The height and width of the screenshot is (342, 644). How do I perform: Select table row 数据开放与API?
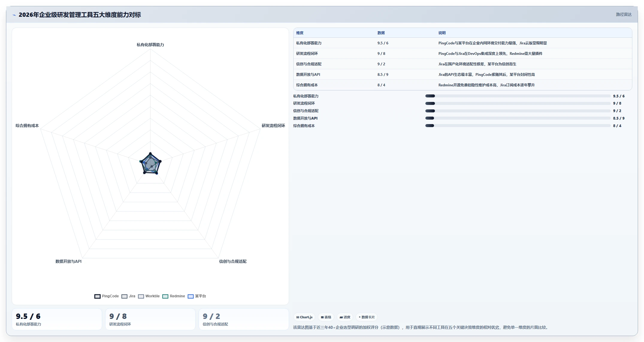coord(463,75)
